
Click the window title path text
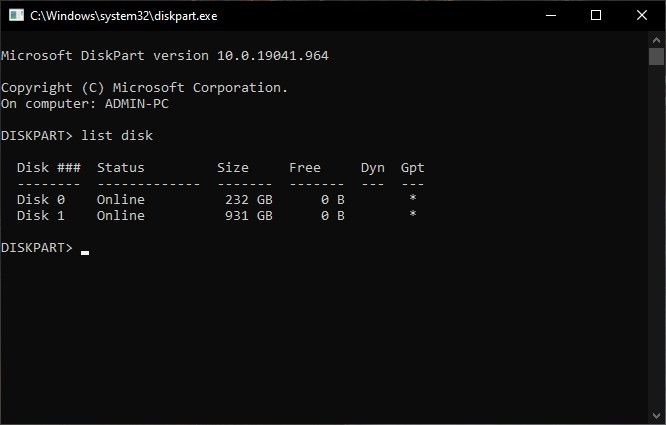pyautogui.click(x=124, y=16)
